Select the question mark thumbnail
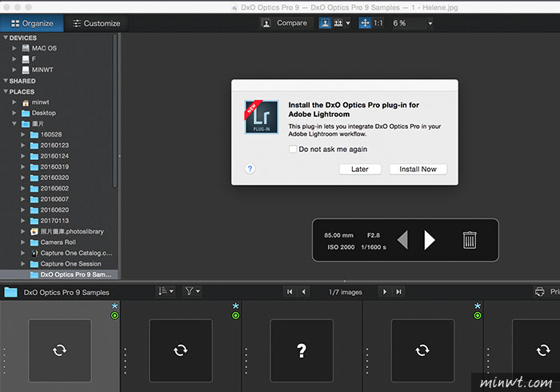 [302, 350]
